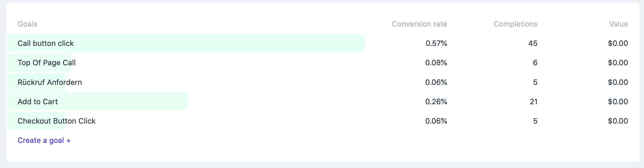This screenshot has height=168, width=644.
Task: Click the Conversion rate column header
Action: click(x=420, y=24)
